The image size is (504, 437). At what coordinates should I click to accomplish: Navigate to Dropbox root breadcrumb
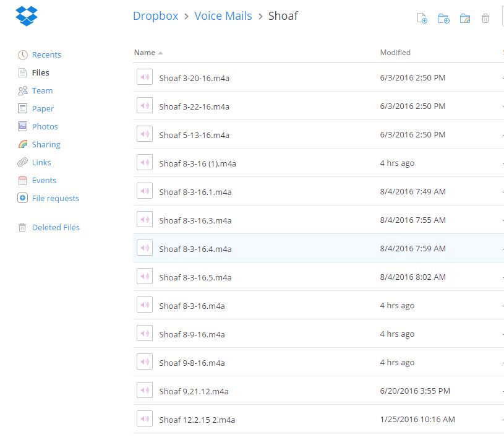coord(156,15)
